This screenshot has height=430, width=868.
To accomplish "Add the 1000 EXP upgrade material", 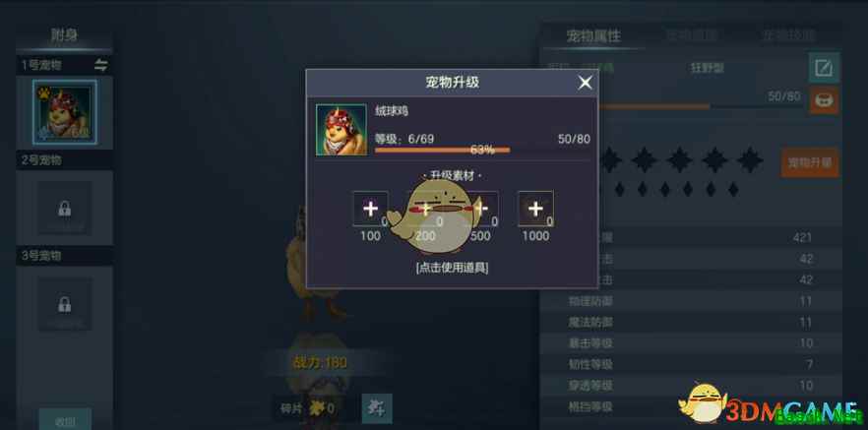I will pyautogui.click(x=535, y=209).
